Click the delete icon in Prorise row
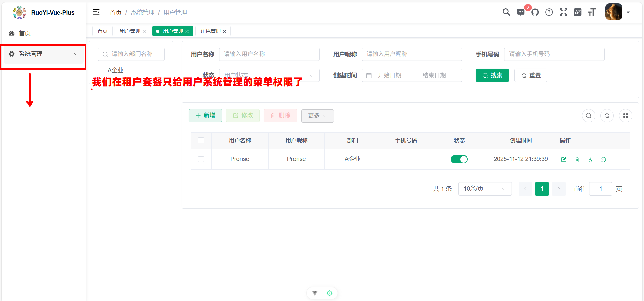Image resolution: width=644 pixels, height=301 pixels. 577,159
